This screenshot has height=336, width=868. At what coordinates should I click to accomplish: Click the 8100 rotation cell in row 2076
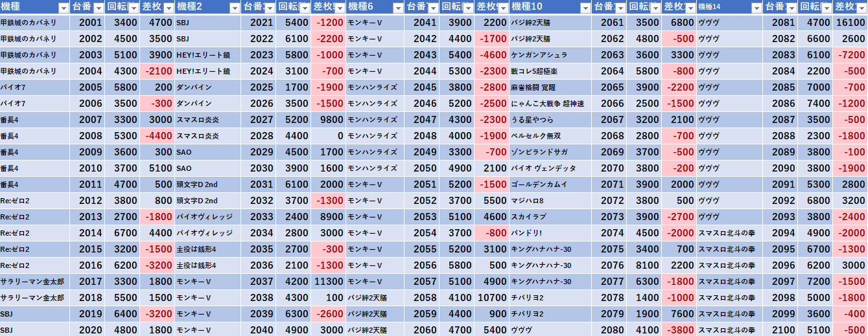coord(644,265)
